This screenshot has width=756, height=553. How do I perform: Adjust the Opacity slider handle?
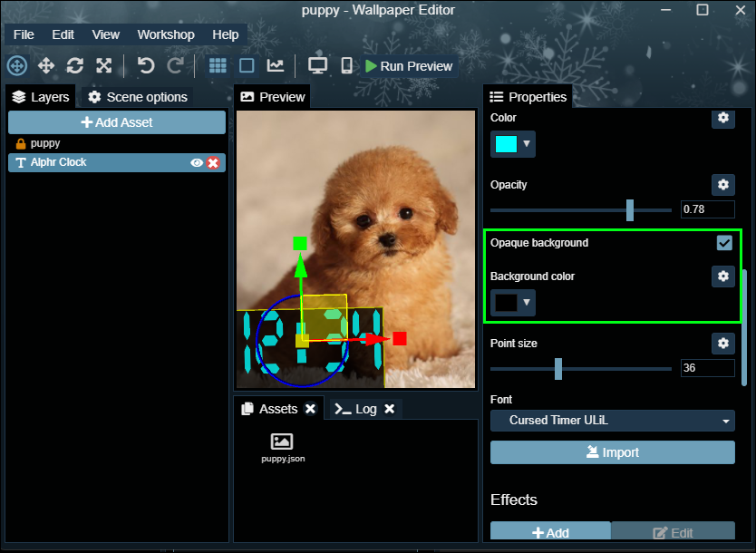point(630,210)
